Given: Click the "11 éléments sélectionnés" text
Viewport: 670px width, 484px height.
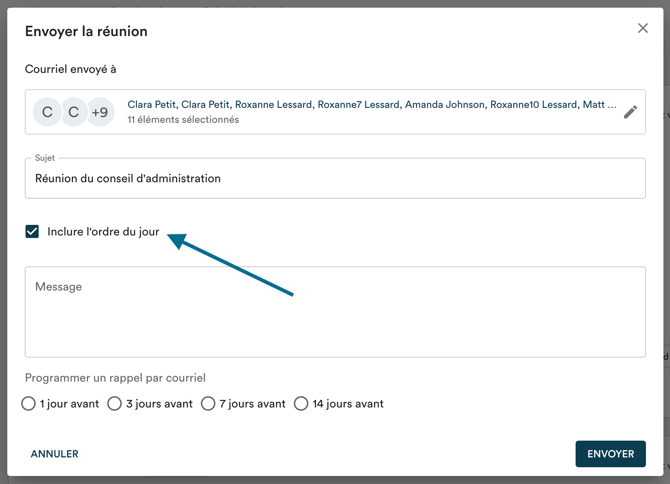Looking at the screenshot, I should click(x=183, y=120).
